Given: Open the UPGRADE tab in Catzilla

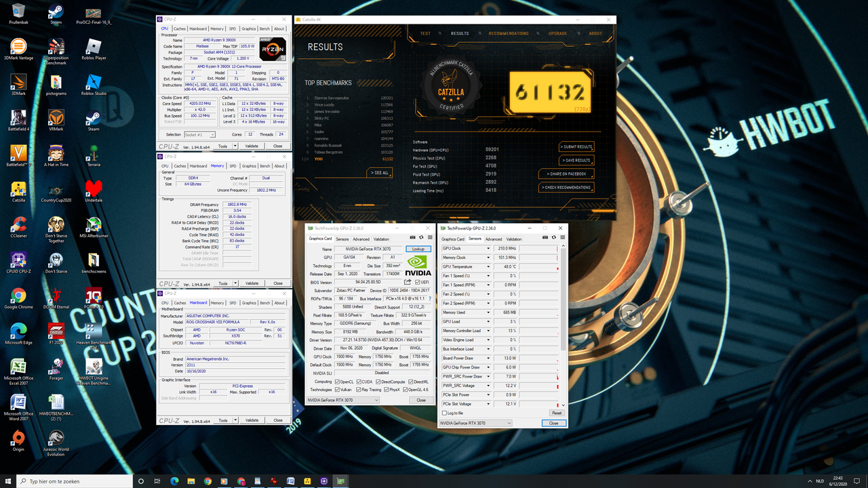Looking at the screenshot, I should 557,33.
